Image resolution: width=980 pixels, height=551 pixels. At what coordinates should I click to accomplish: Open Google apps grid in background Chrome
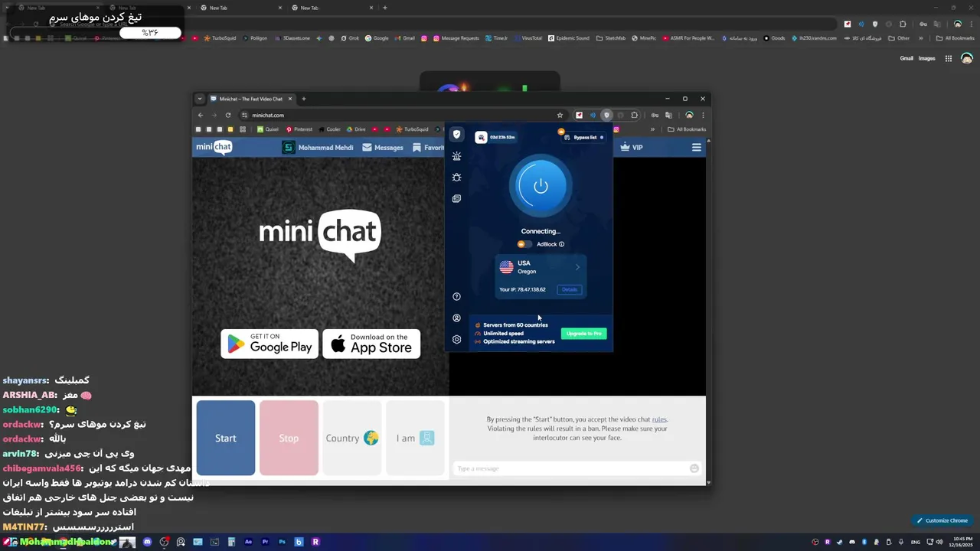[949, 58]
